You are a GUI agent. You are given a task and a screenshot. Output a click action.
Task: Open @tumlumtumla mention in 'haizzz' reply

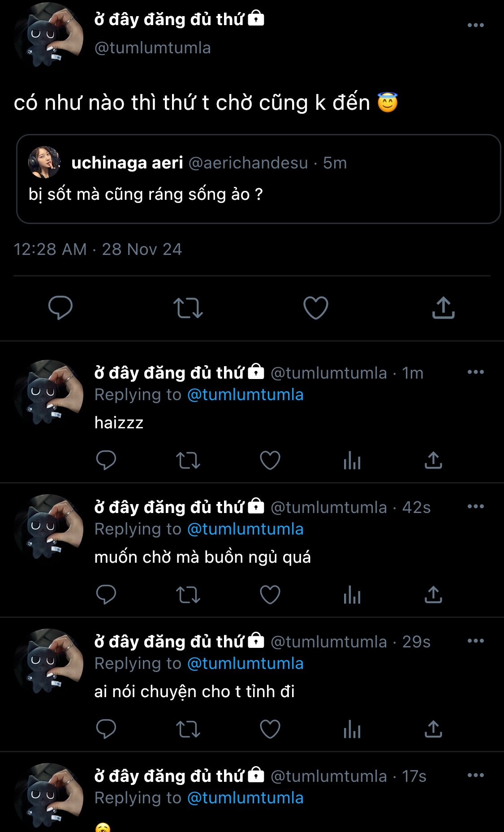click(x=245, y=395)
